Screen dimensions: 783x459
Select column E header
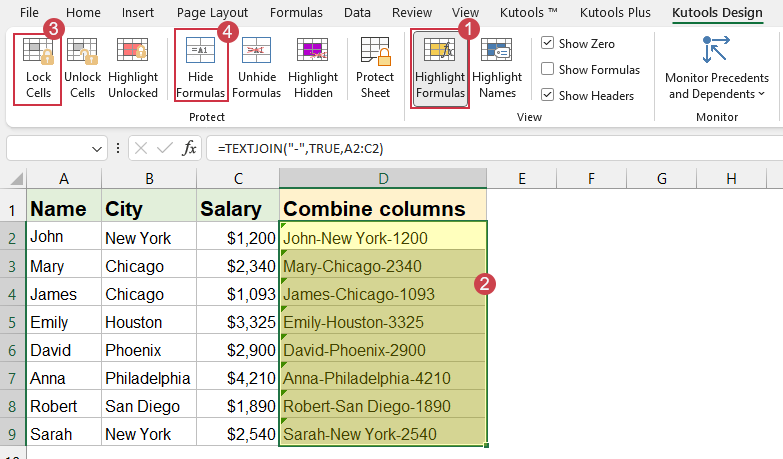click(522, 178)
